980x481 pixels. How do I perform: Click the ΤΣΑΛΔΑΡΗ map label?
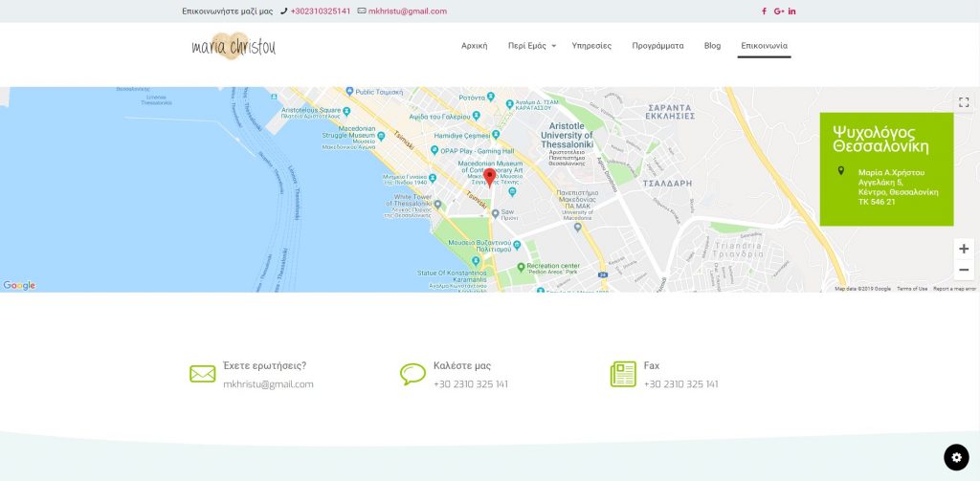(667, 184)
